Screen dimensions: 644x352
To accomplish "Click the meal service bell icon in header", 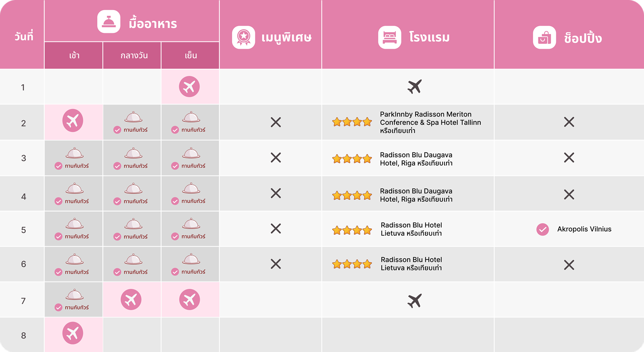I will coord(109,22).
